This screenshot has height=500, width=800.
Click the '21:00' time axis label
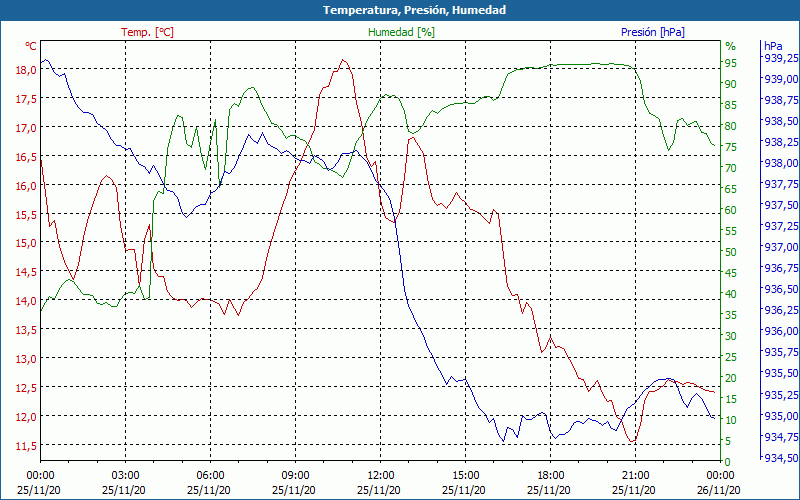click(635, 476)
